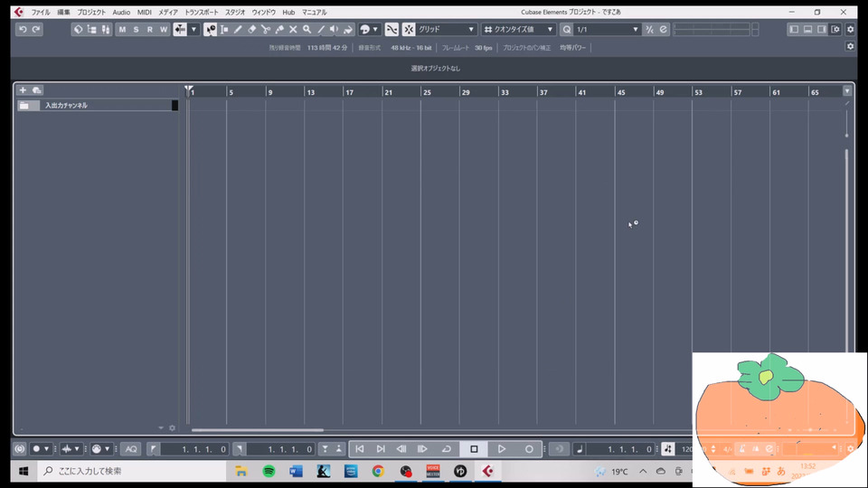
Task: Open the スタジオ menu
Action: (x=235, y=12)
